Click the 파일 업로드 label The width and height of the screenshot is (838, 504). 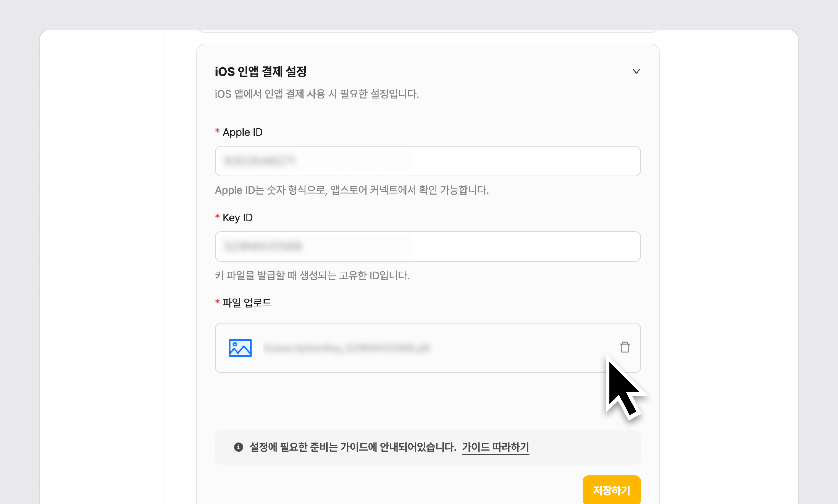[x=247, y=303]
